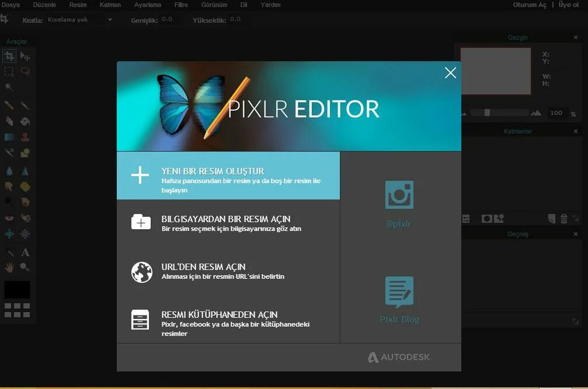The width and height of the screenshot is (588, 389).
Task: Click the Yükseklik height field
Action: point(241,19)
